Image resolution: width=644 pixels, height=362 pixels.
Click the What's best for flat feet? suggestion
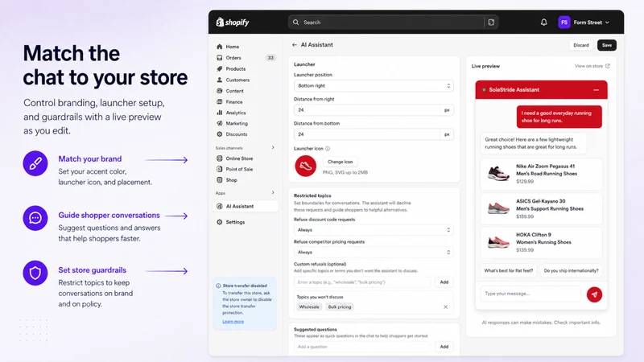(508, 270)
